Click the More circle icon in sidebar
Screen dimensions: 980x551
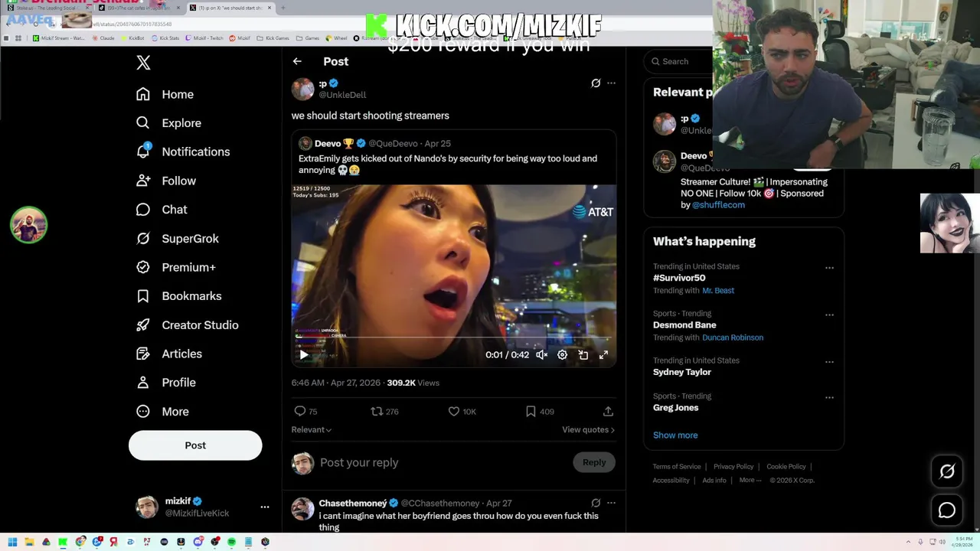click(x=143, y=412)
